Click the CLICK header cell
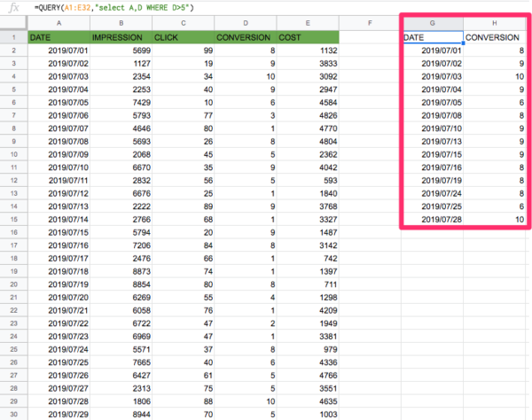This screenshot has width=532, height=420. click(184, 37)
